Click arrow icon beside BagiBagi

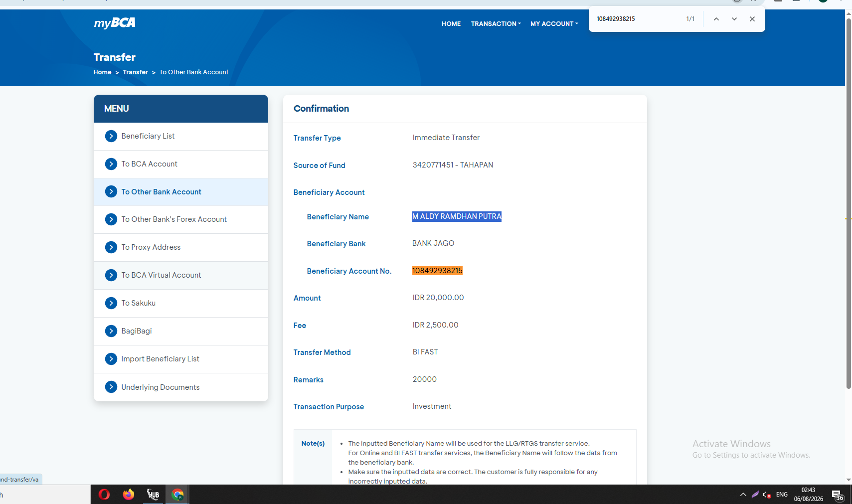[111, 331]
